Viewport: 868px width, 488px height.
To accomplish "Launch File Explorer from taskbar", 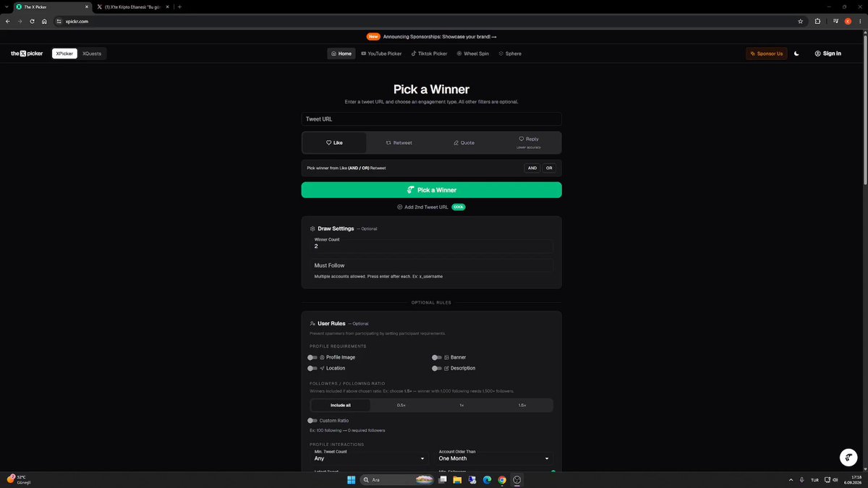I will coord(456,480).
